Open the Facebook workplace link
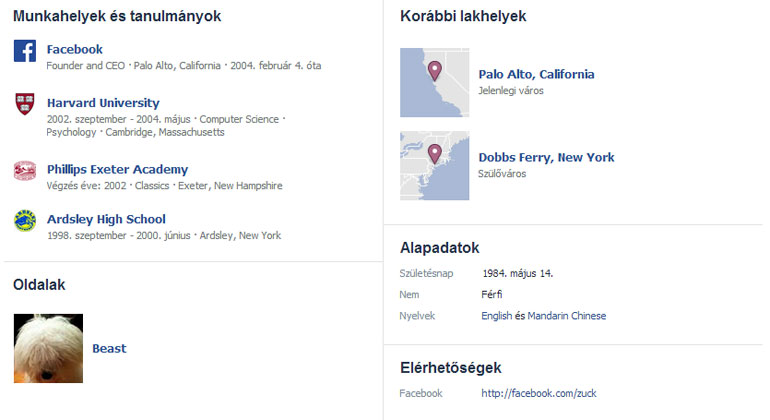The height and width of the screenshot is (420, 770). (74, 49)
